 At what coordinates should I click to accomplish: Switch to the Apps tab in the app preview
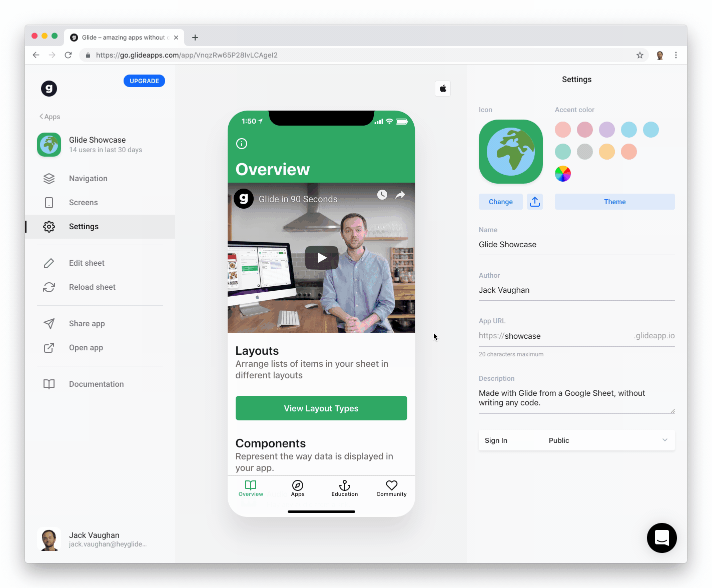[298, 488]
